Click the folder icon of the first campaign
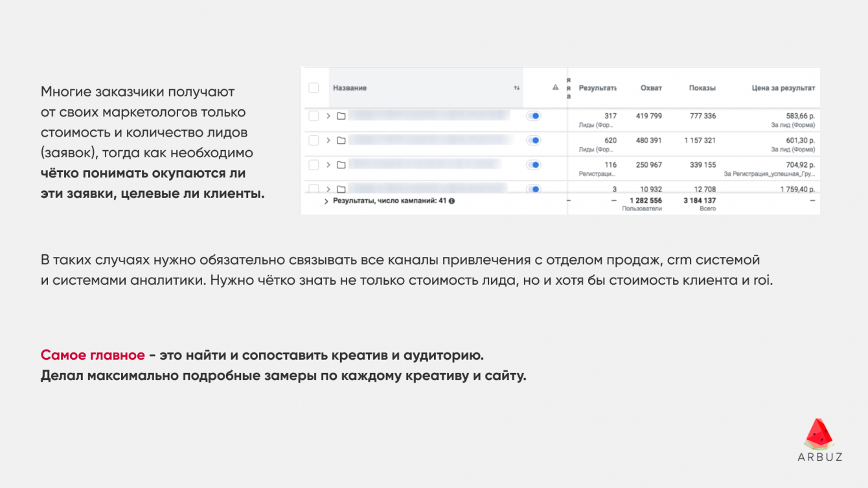The width and height of the screenshot is (868, 488). coord(341,116)
